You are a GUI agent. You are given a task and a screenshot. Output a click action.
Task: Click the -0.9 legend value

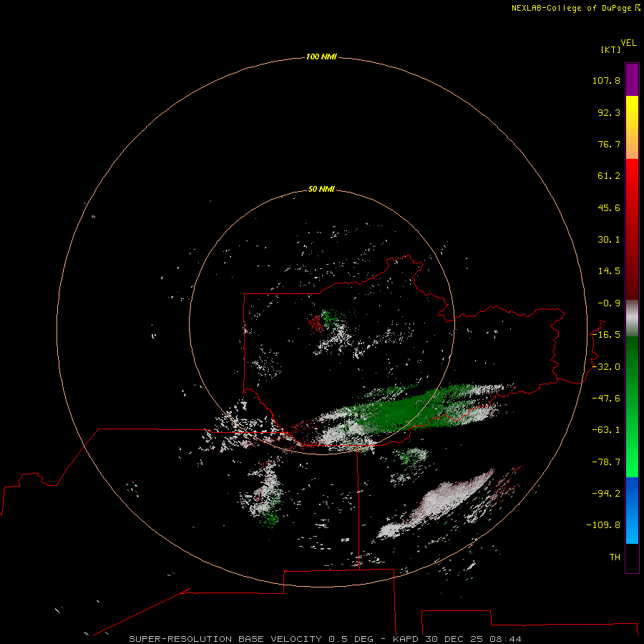click(x=609, y=303)
